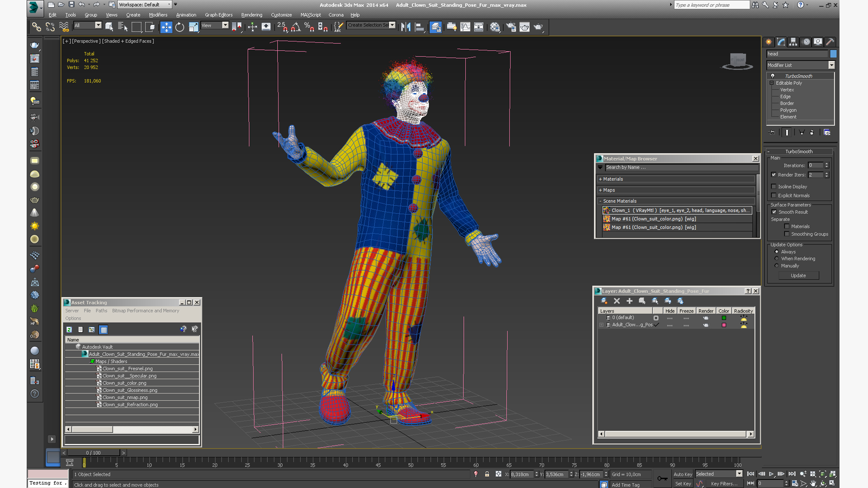Toggle the Percent Snap icon
Viewport: 868px width, 488px height.
(309, 27)
